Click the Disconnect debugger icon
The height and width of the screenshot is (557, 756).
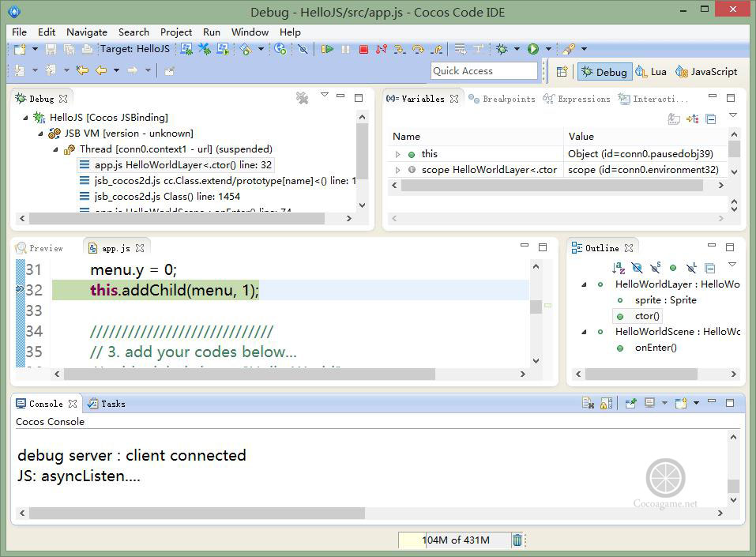(x=382, y=49)
